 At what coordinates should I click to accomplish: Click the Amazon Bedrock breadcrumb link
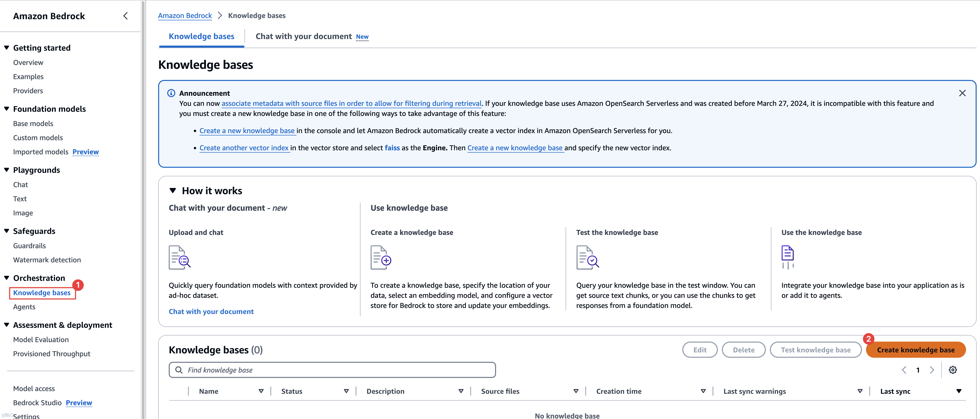click(185, 15)
